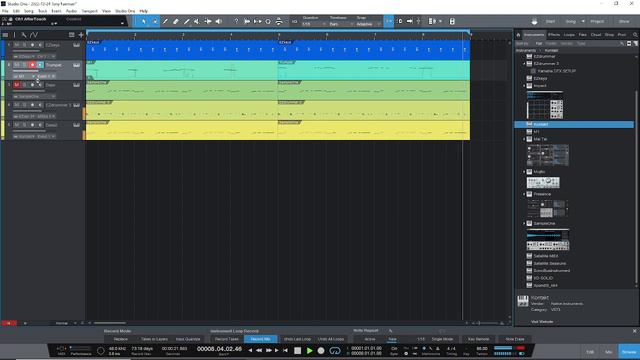This screenshot has width=640, height=360.
Task: Open the Audio menu
Action: (x=71, y=11)
